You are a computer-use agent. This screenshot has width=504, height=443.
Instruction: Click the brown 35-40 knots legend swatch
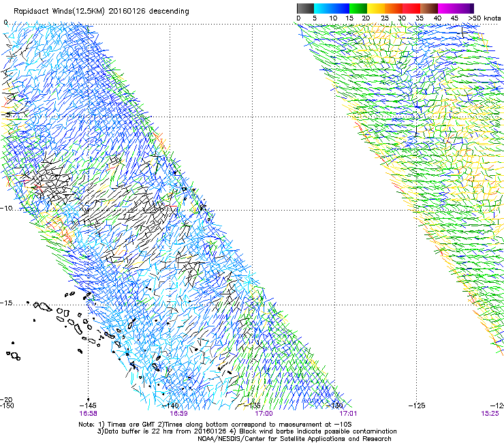coord(429,8)
